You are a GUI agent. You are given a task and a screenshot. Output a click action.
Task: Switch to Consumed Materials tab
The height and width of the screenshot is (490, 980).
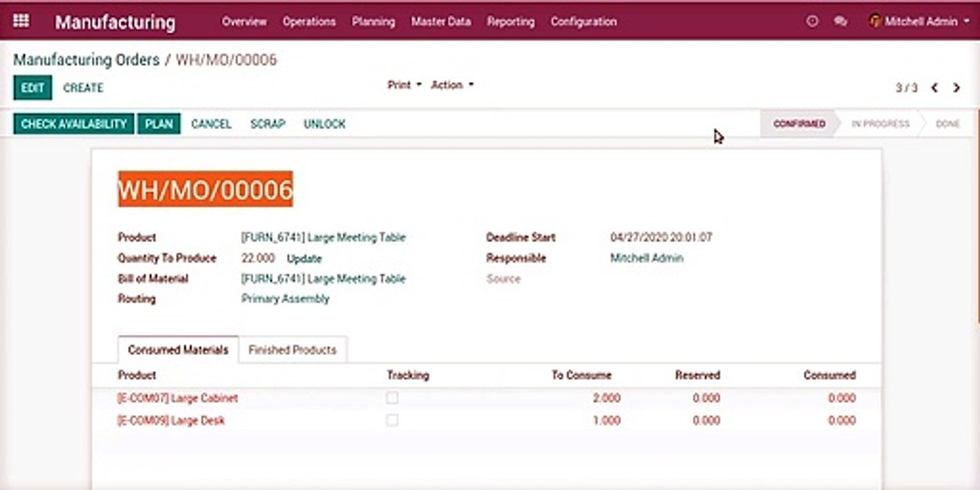tap(178, 350)
